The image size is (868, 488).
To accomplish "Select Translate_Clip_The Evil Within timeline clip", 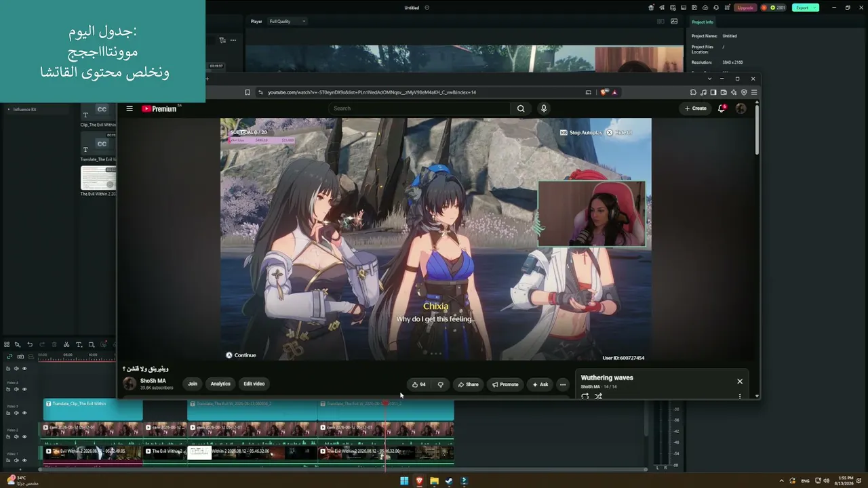I will pyautogui.click(x=94, y=411).
